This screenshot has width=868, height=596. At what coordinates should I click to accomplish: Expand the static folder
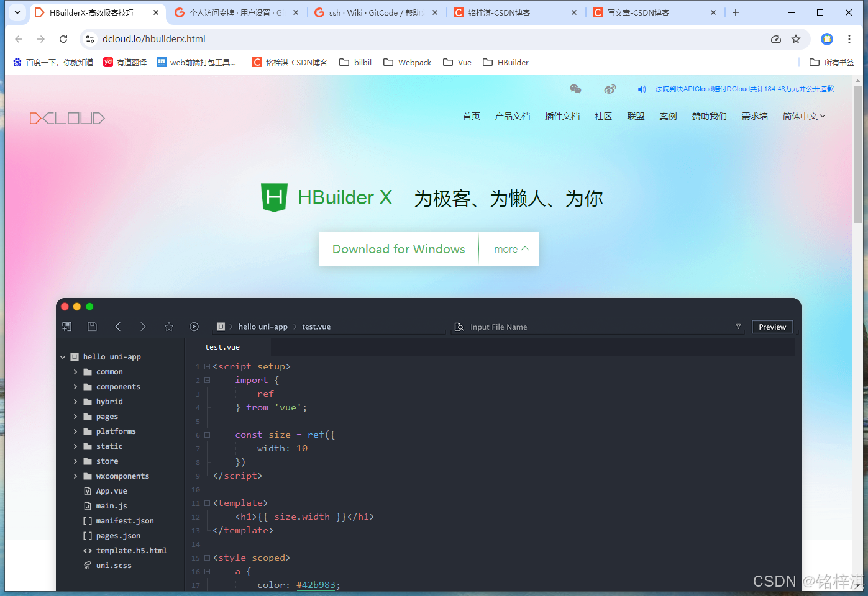pyautogui.click(x=76, y=446)
